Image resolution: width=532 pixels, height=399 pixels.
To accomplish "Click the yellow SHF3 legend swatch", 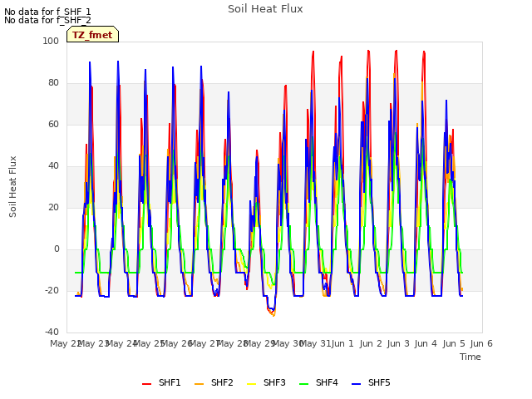I will click(x=251, y=384).
